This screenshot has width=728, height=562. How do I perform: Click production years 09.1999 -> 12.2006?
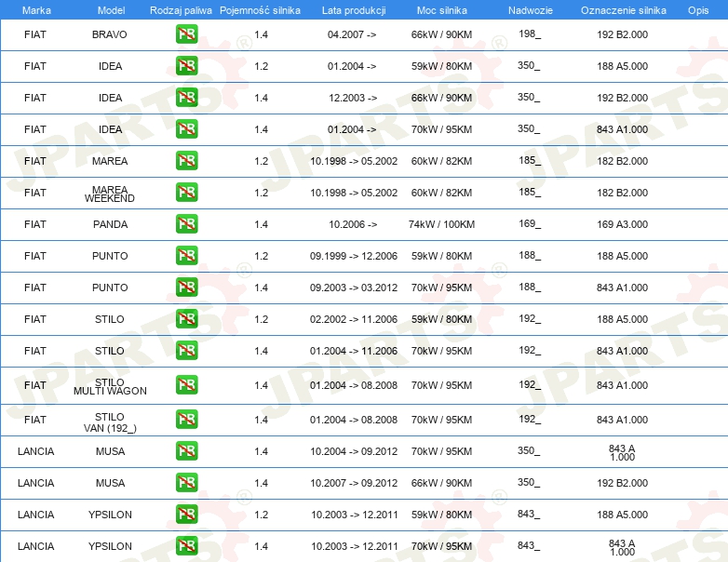[x=354, y=256]
